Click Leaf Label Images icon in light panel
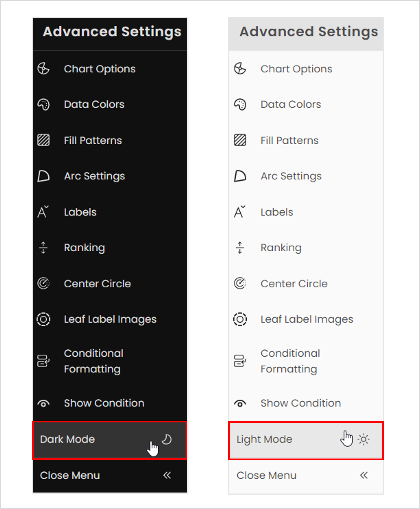Viewport: 420px width, 509px height. click(240, 319)
